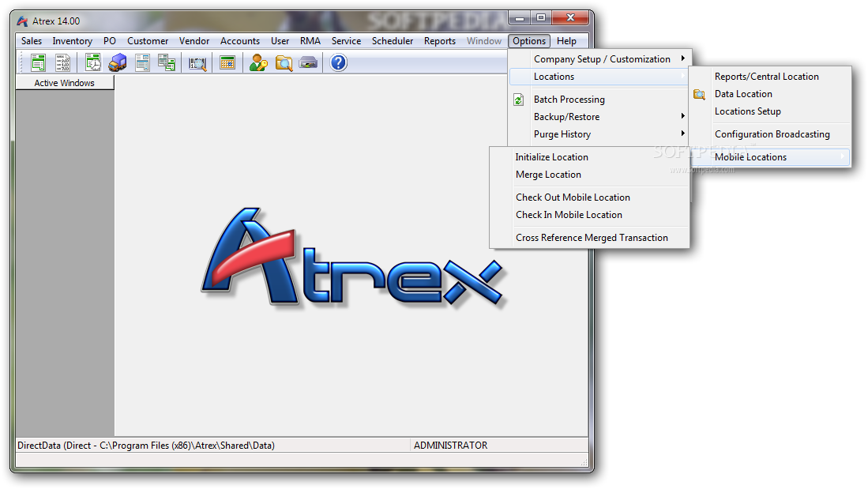
Task: Select Locations in the Options menu
Action: click(599, 77)
